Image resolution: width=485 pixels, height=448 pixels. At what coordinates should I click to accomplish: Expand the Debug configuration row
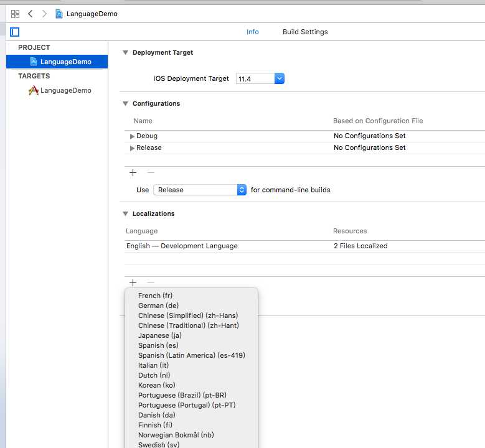[x=132, y=136]
